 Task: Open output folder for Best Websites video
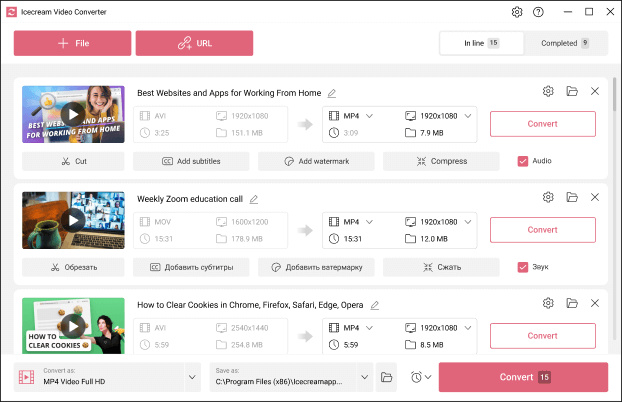pyautogui.click(x=572, y=91)
